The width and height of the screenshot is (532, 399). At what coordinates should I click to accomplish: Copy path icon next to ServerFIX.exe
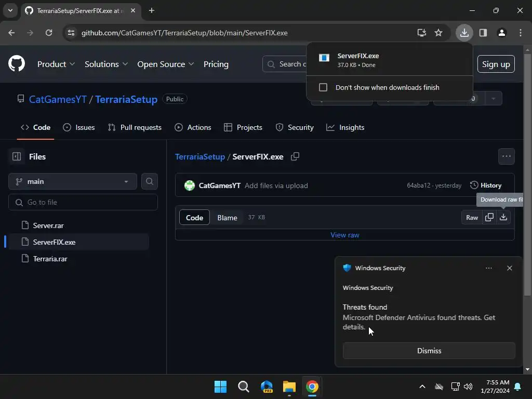[295, 156]
